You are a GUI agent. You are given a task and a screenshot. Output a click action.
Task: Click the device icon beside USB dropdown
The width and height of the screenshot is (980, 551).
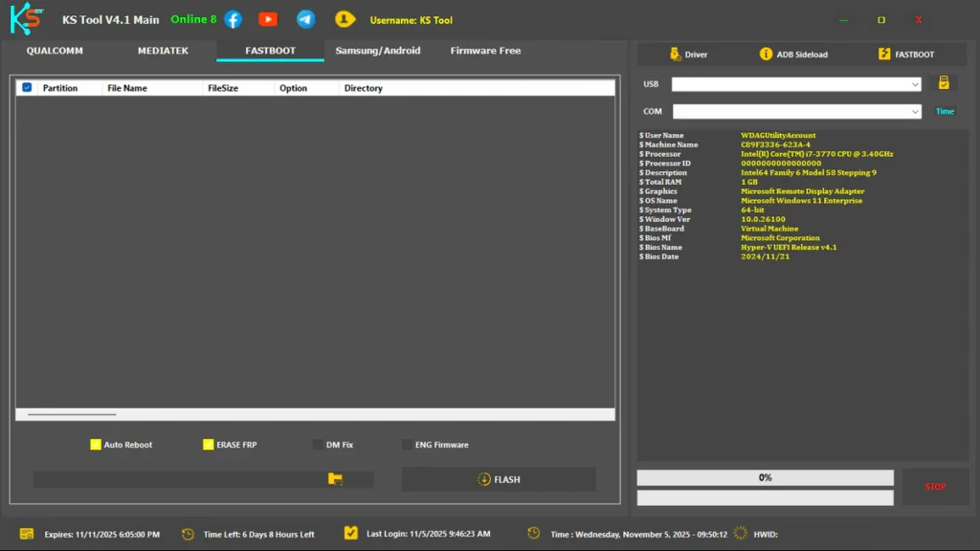pos(943,84)
